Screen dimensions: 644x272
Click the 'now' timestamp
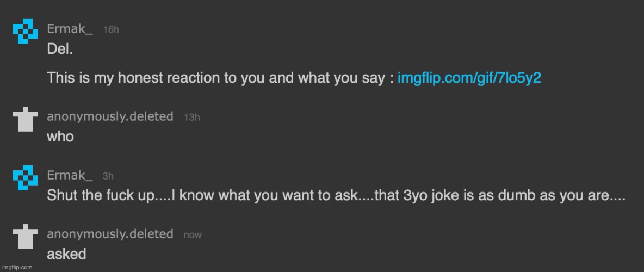coord(193,235)
